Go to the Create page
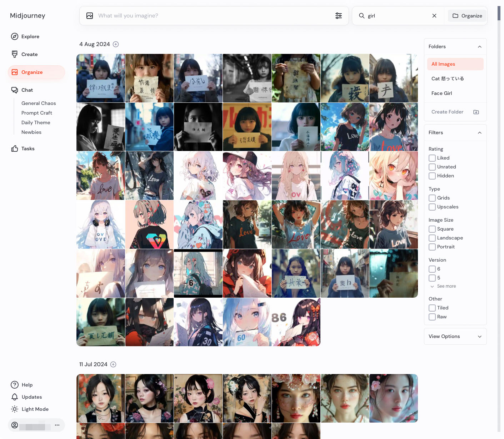Screen dimensions: 504x439 29,54
